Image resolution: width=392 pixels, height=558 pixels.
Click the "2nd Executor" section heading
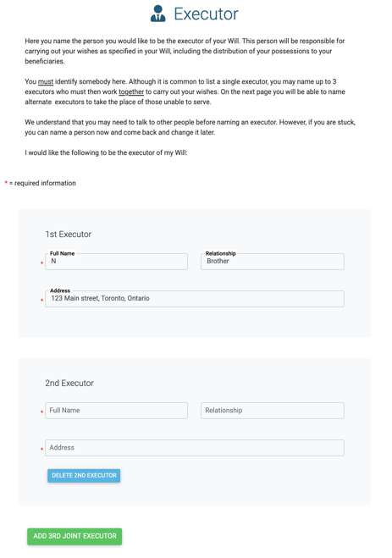(69, 383)
